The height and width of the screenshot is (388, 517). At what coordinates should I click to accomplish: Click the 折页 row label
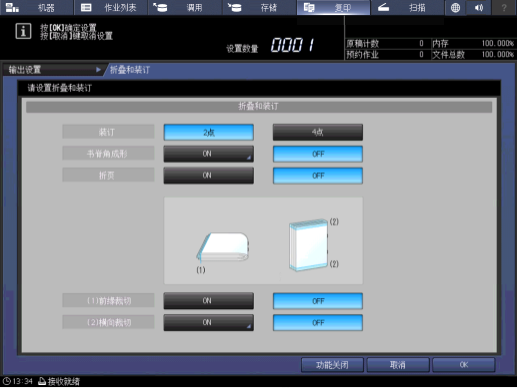tap(108, 175)
